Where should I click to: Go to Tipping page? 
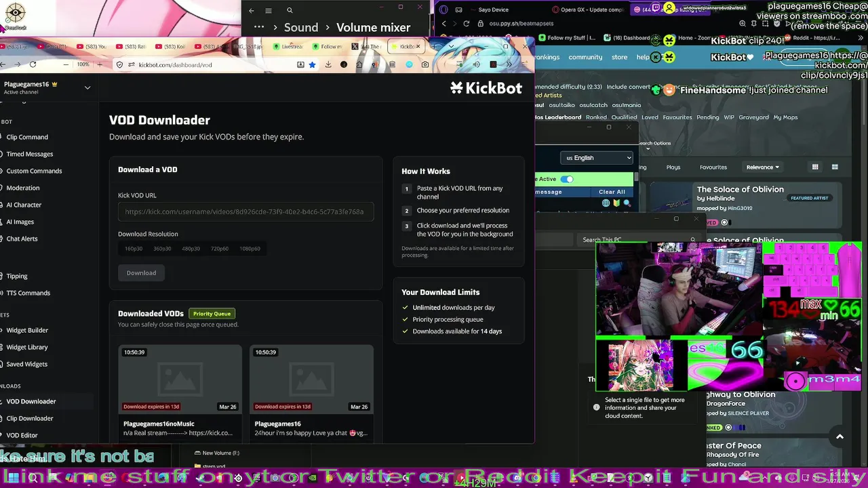[x=17, y=276]
